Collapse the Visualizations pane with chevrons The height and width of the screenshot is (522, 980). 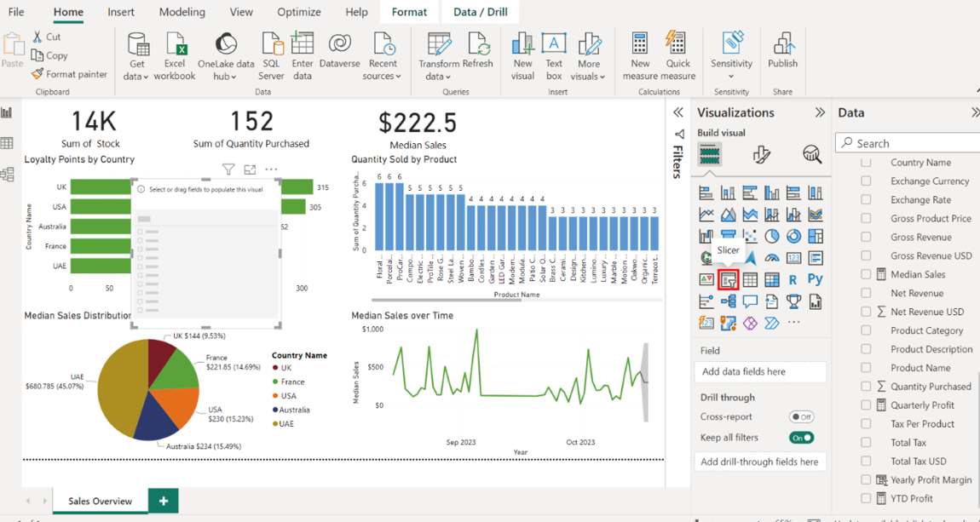(x=820, y=112)
